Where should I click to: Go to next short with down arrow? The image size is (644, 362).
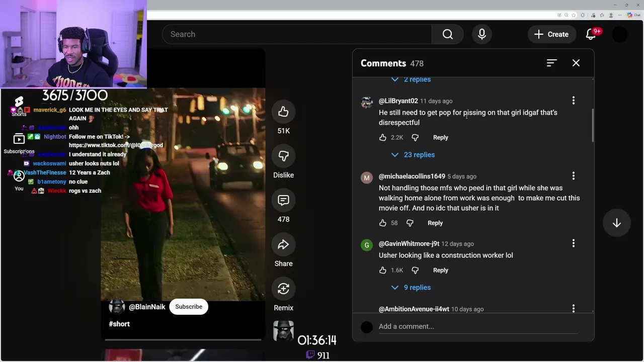pyautogui.click(x=616, y=223)
